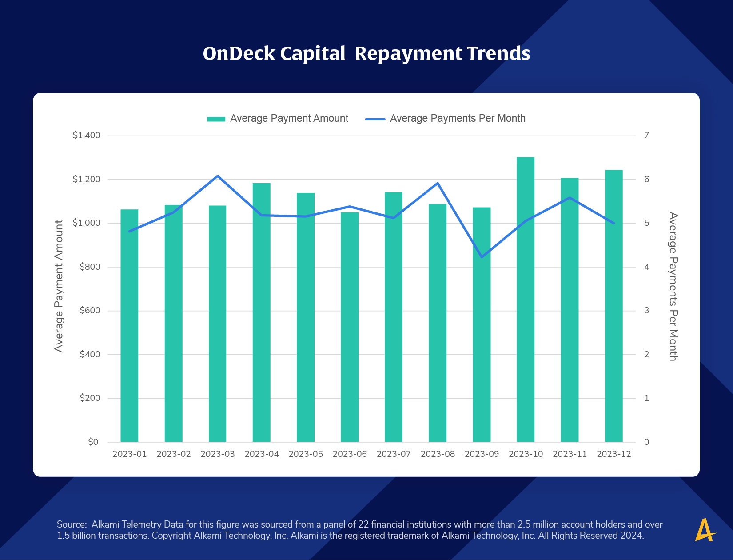Select the 2023-05 bar
Image resolution: width=733 pixels, height=560 pixels.
[306, 317]
